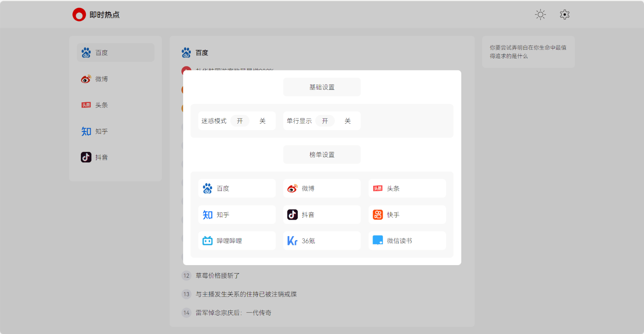The image size is (644, 334).
Task: Click Baidu paw icon in 榜单设置 grid
Action: 207,189
